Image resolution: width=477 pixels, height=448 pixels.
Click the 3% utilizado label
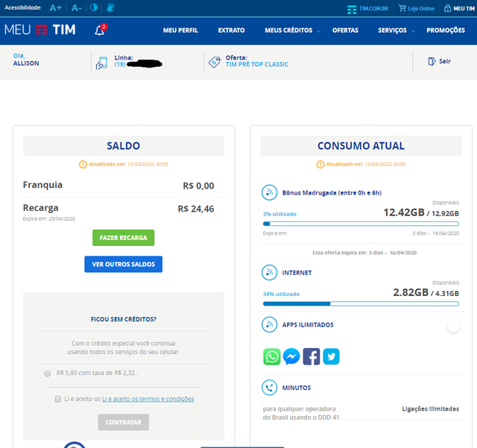[279, 214]
